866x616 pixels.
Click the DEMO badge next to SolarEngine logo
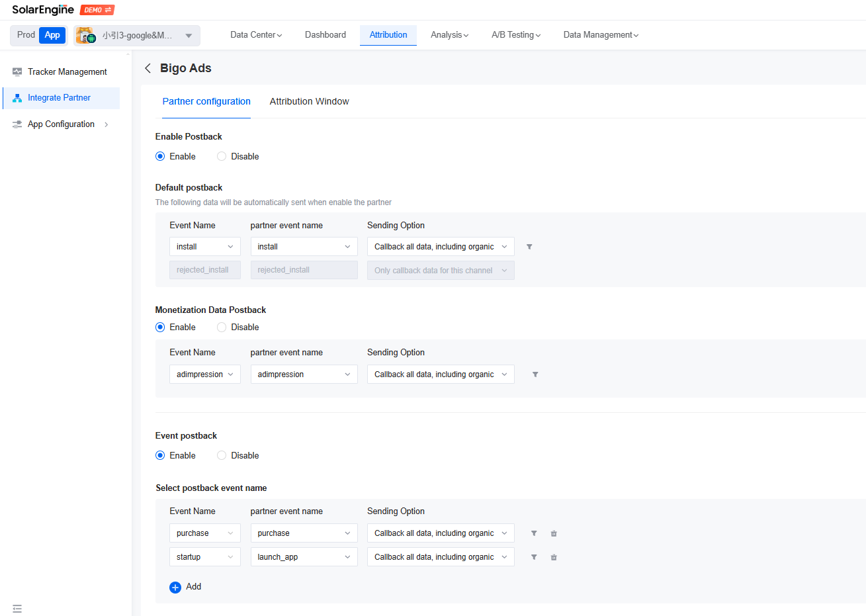97,9
